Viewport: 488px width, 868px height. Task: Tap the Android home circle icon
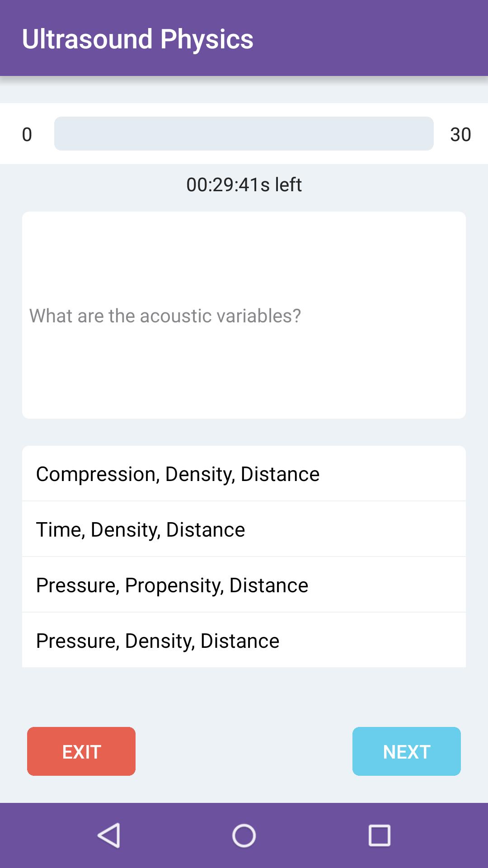coord(244,835)
